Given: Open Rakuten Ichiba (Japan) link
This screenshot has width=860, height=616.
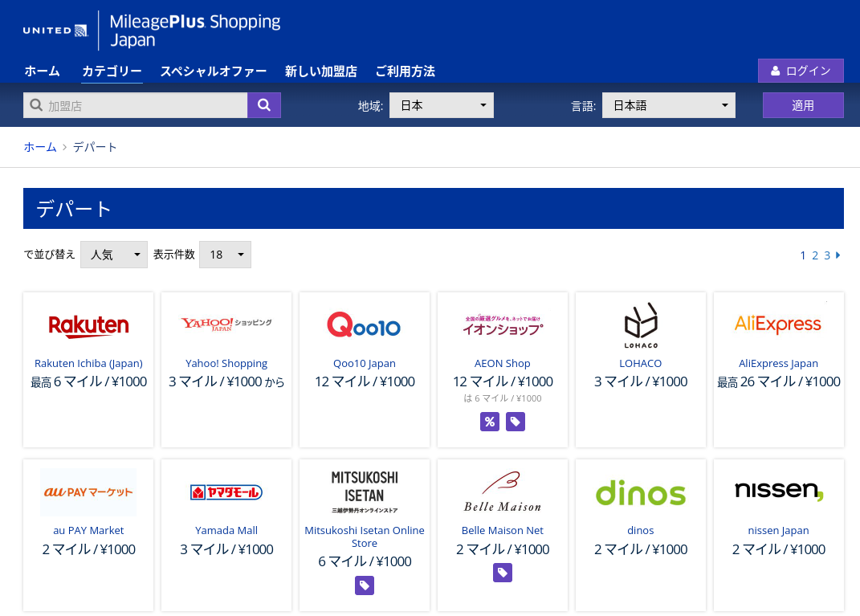Looking at the screenshot, I should 88,363.
